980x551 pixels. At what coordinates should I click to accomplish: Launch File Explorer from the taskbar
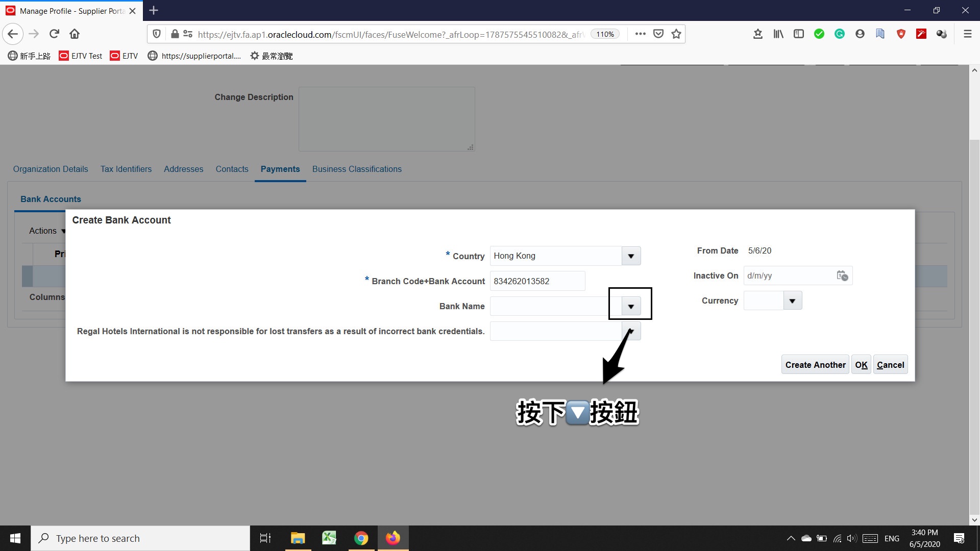[x=298, y=538]
